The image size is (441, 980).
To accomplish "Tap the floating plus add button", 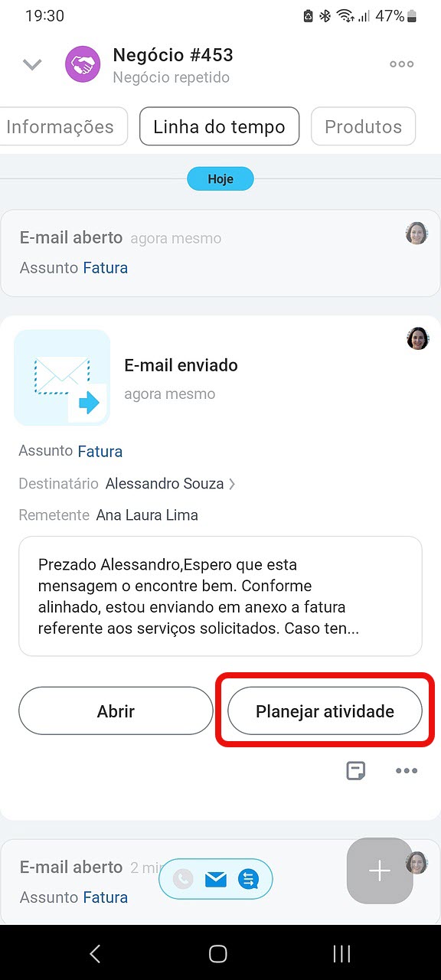I will 380,871.
